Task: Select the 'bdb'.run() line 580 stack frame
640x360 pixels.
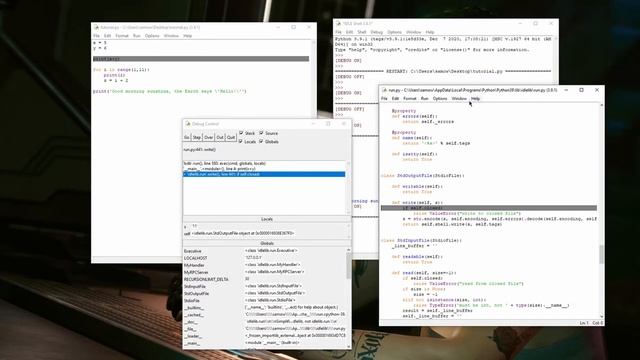Action: 264,163
